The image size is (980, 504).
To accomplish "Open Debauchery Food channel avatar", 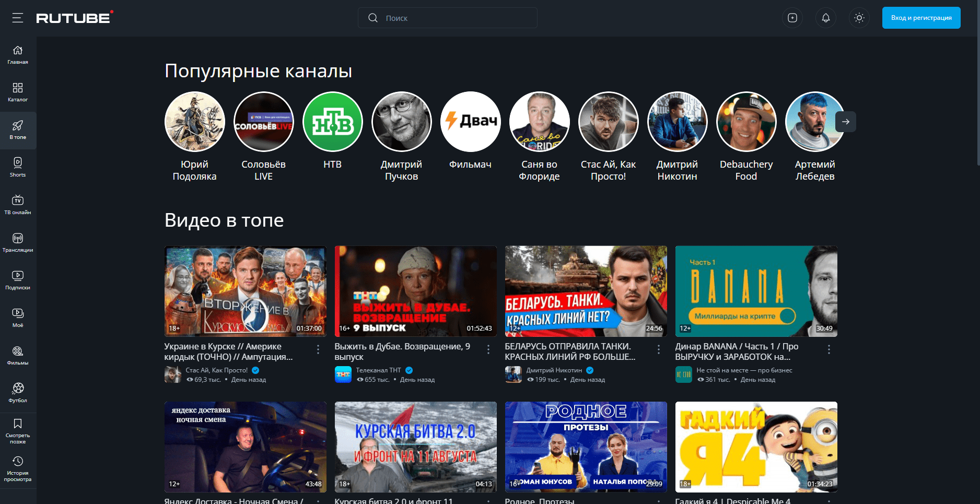I will coord(746,122).
